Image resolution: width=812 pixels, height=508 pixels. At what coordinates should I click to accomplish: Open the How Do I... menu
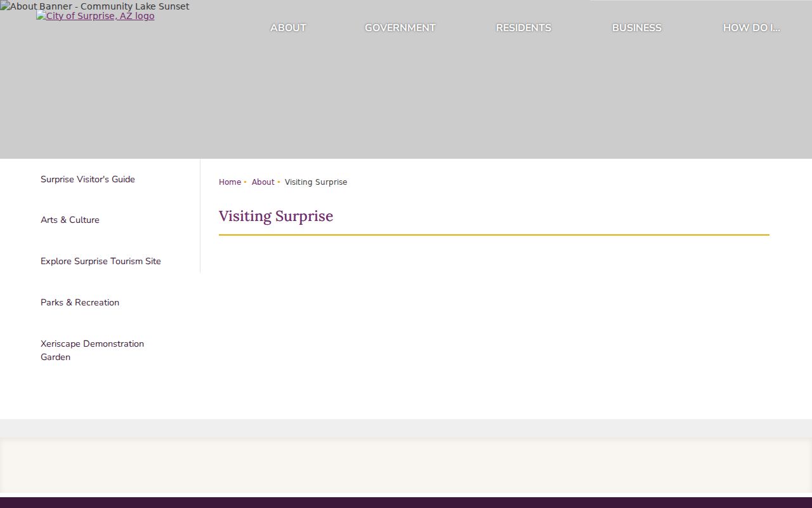click(x=751, y=28)
